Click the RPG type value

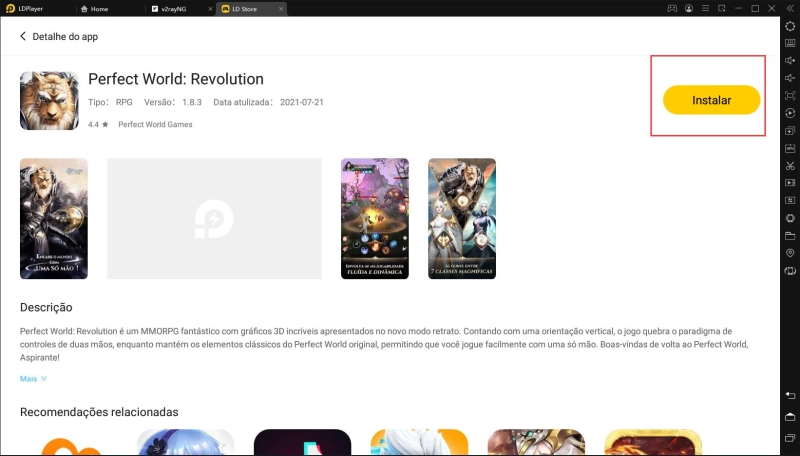coord(124,102)
